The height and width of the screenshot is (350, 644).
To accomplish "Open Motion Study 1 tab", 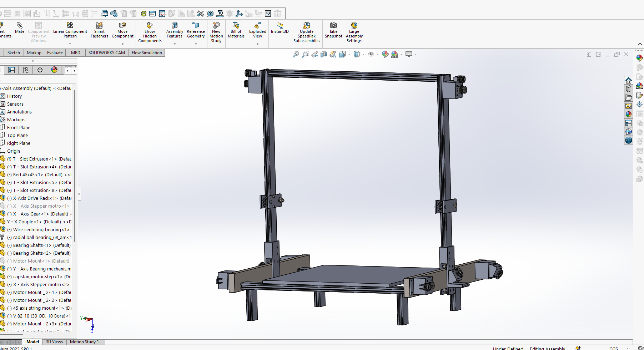I will (84, 342).
